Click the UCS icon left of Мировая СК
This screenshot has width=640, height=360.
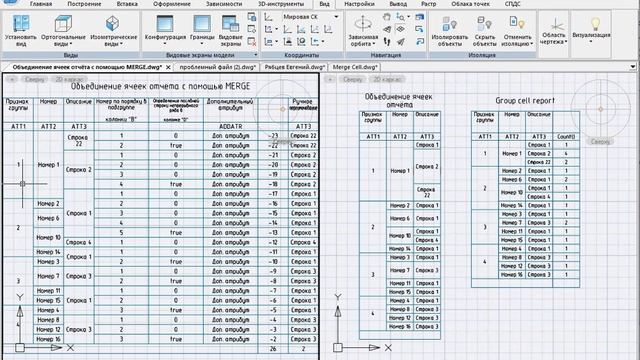pos(269,17)
